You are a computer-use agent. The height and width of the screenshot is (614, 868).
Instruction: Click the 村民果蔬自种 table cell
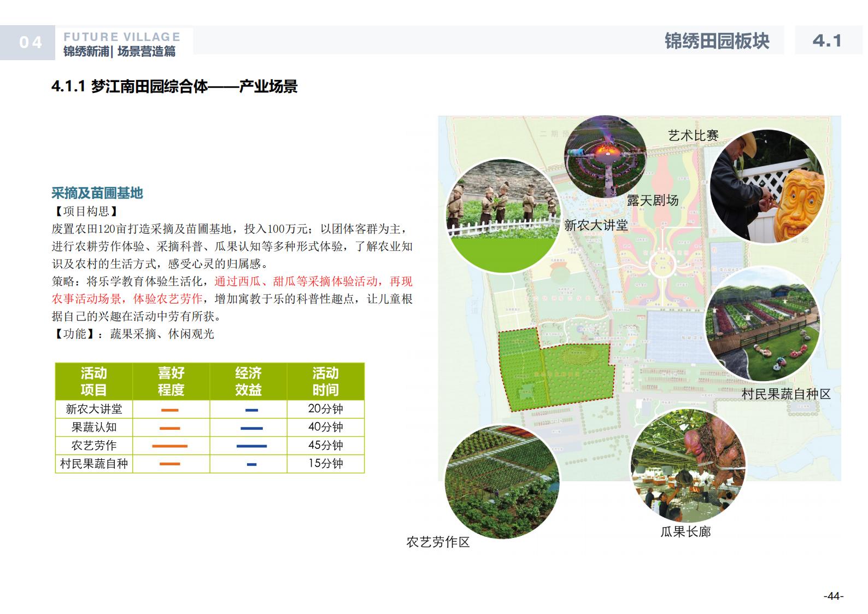(94, 464)
